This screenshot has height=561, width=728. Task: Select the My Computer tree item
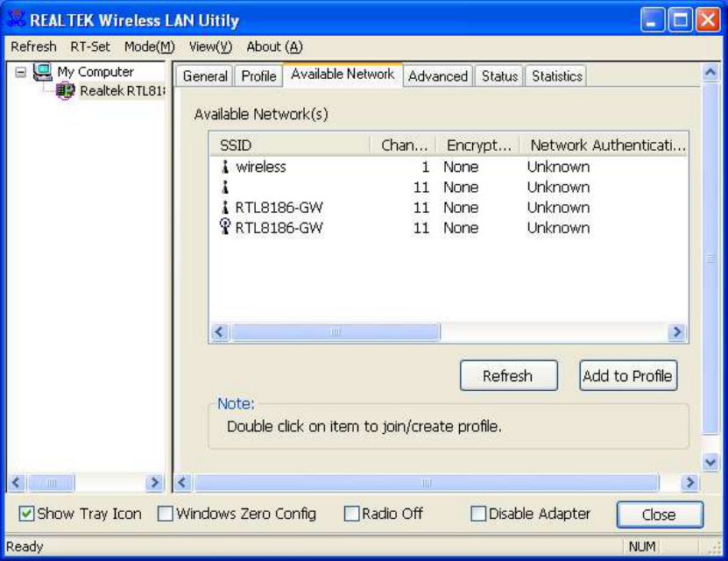coord(95,72)
